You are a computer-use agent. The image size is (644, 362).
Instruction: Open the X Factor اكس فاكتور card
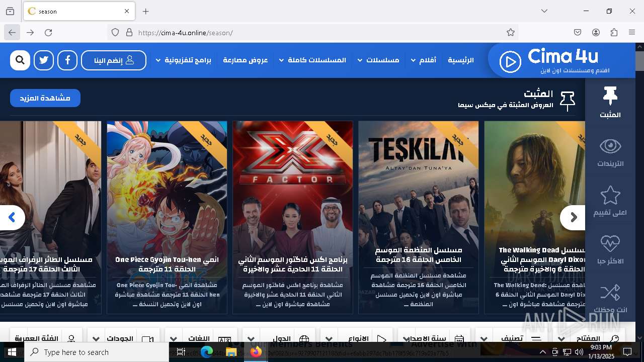(293, 217)
